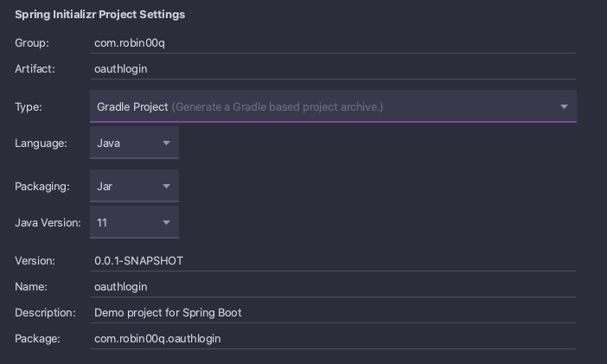The image size is (607, 364).
Task: Click the Description label
Action: click(x=45, y=312)
